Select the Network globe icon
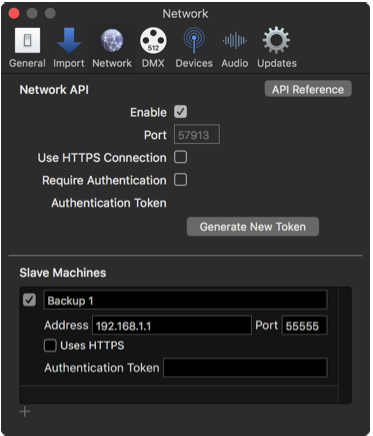This screenshot has height=436, width=373. tap(112, 41)
